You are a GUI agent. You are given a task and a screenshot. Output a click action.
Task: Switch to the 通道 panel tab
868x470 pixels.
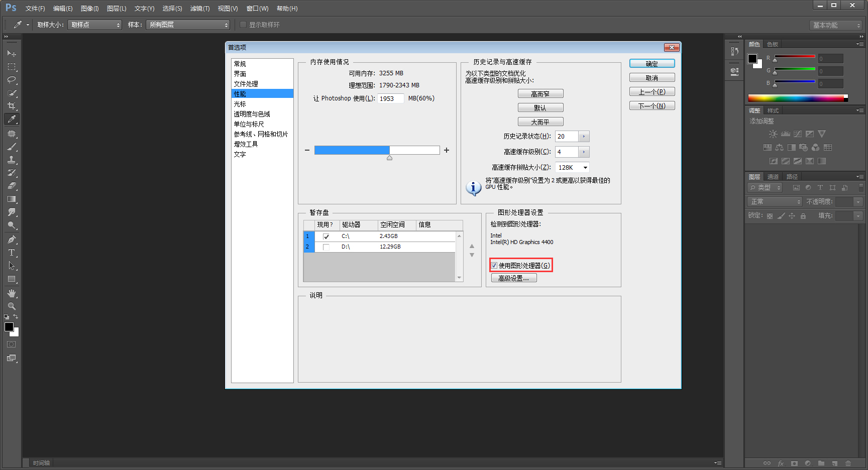tap(773, 176)
